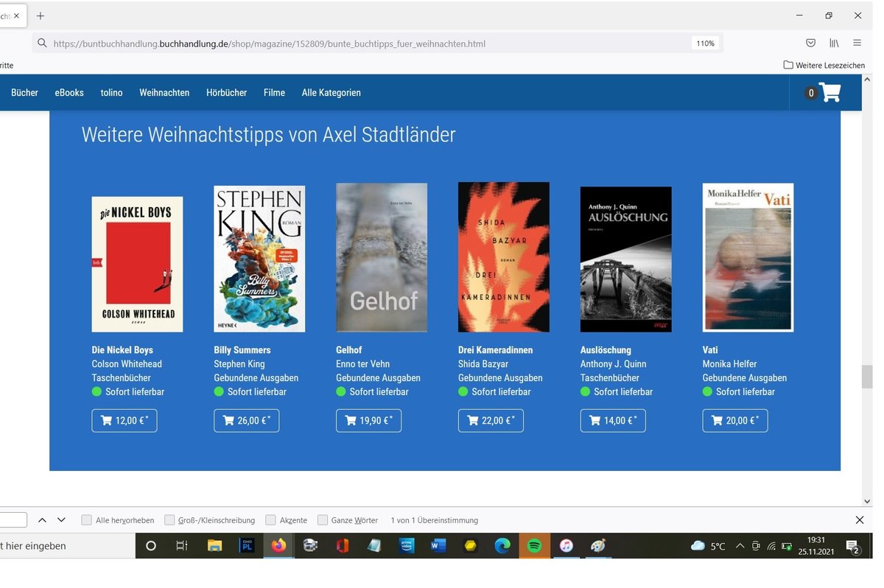The width and height of the screenshot is (884, 588).
Task: Open the Die Nickel Boys title link
Action: click(x=122, y=350)
